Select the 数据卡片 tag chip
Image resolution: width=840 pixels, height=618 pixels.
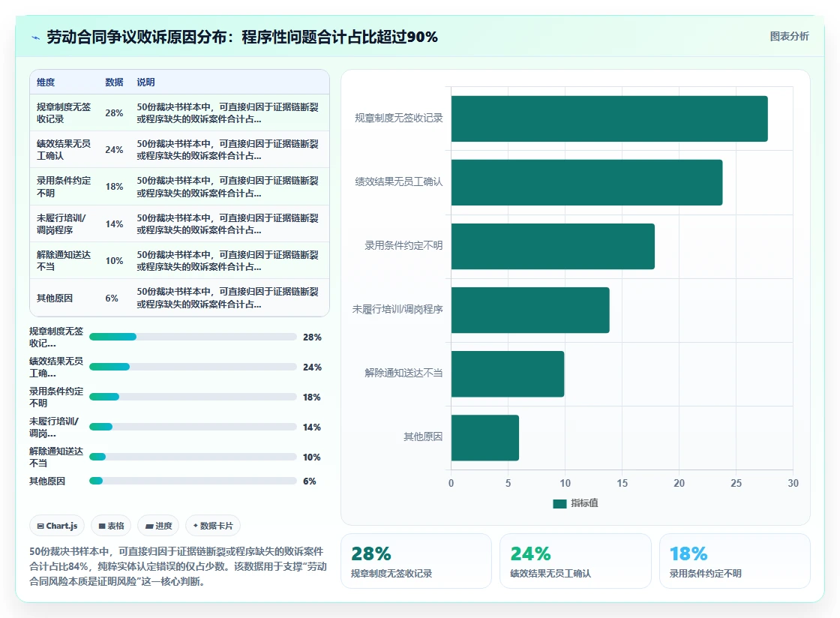point(213,526)
